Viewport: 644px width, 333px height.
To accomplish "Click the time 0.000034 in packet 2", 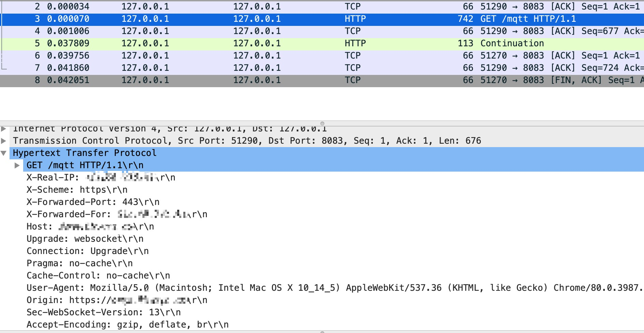I will pos(68,6).
